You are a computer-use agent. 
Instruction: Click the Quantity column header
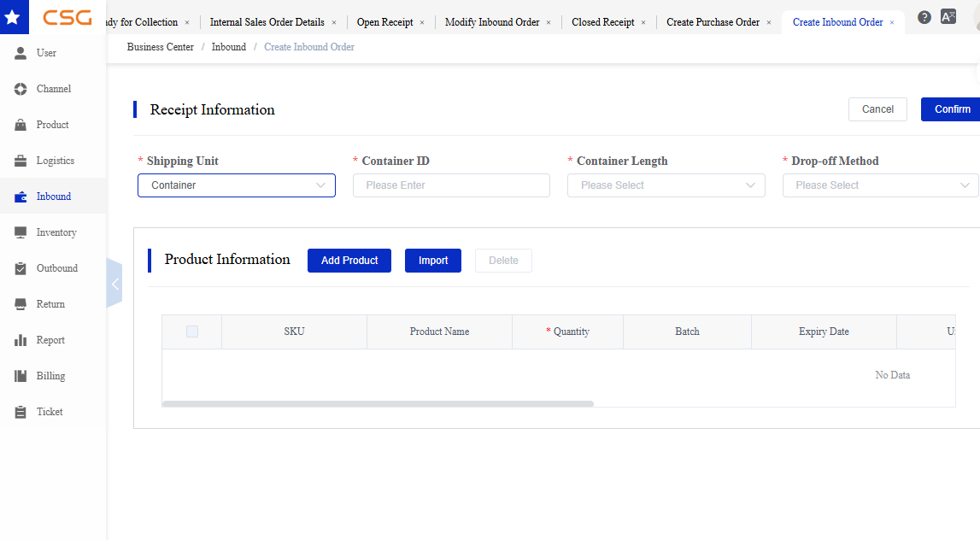click(x=567, y=332)
